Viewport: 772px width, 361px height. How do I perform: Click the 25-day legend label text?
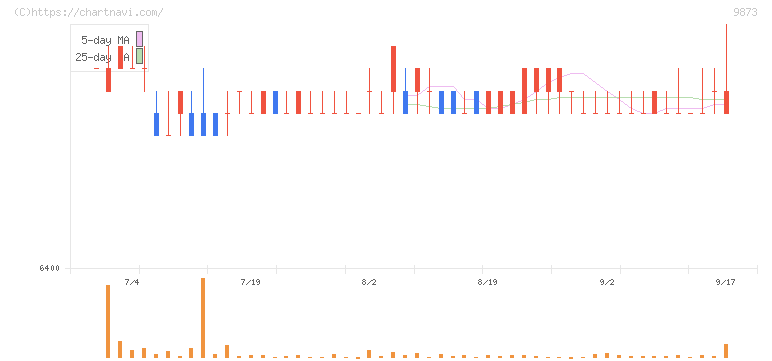[102, 57]
